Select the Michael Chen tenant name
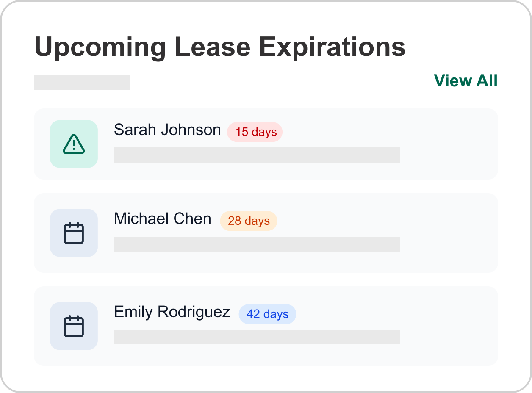Viewport: 532px width, 393px height. (x=163, y=219)
